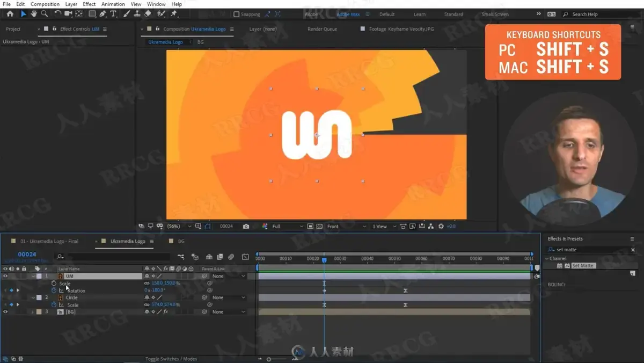The height and width of the screenshot is (363, 644).
Task: Click the timeline layer search field
Action: tap(113, 257)
